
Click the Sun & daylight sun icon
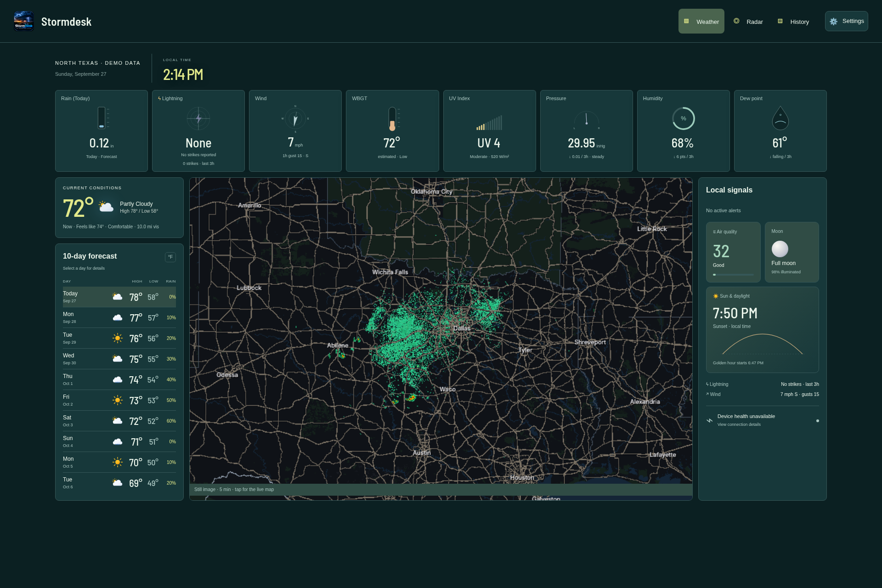716,296
